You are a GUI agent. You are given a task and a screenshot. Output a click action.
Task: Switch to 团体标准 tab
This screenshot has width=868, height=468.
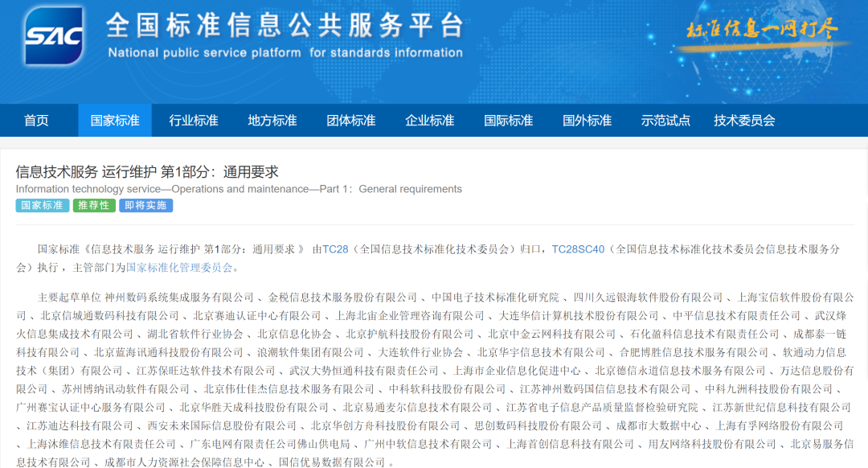point(351,121)
